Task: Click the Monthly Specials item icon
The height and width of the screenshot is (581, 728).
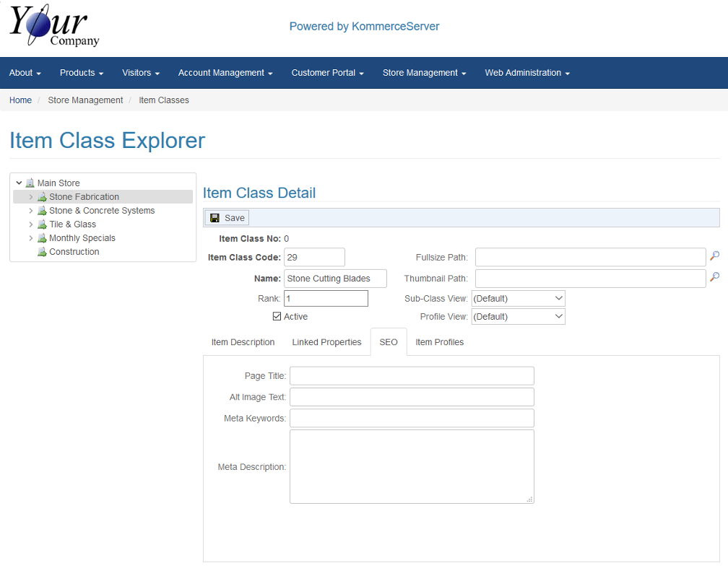Action: (42, 238)
